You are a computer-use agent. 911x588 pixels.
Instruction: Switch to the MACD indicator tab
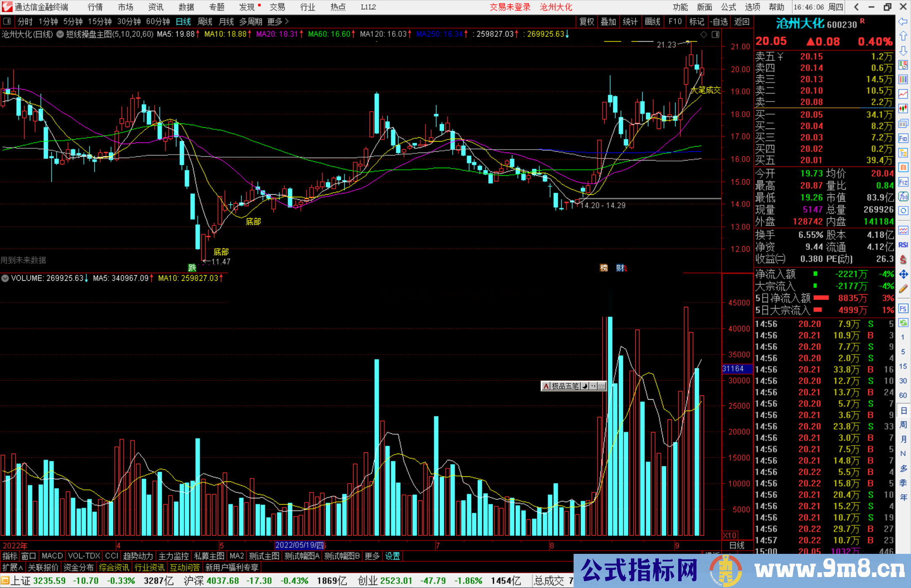coord(52,556)
